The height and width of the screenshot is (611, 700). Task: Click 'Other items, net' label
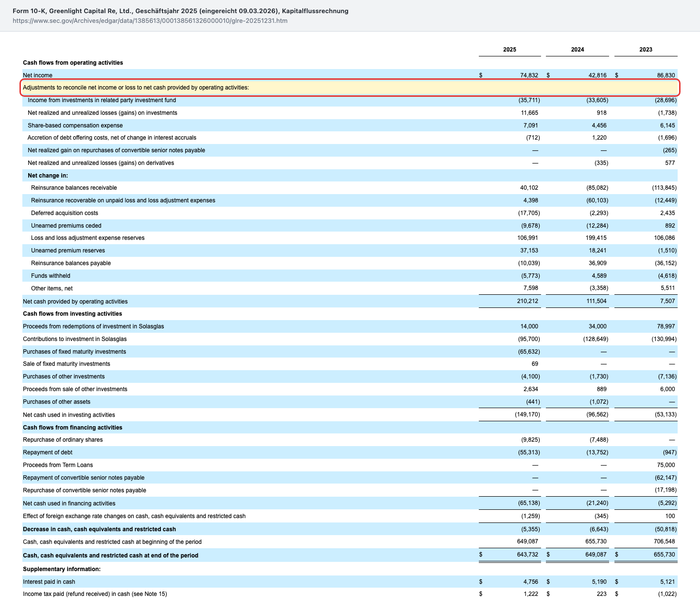(52, 288)
